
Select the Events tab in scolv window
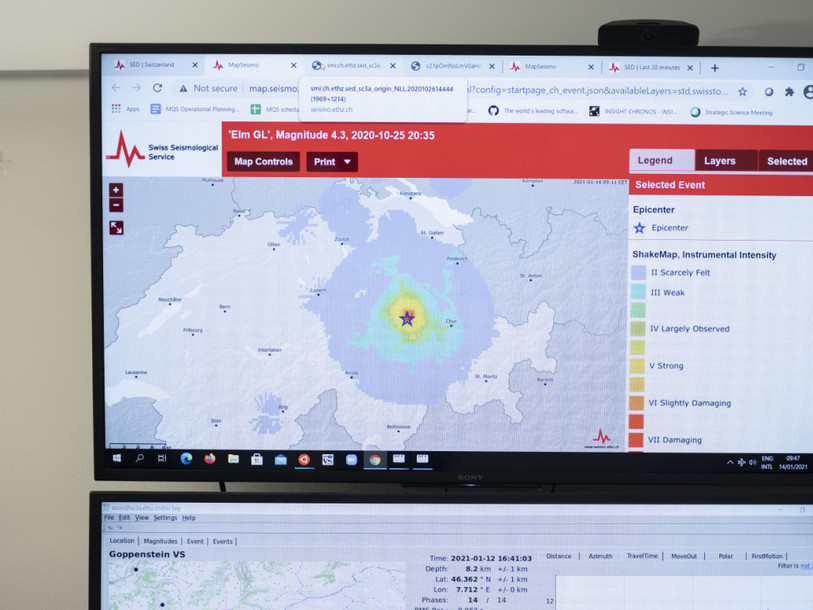tap(222, 542)
